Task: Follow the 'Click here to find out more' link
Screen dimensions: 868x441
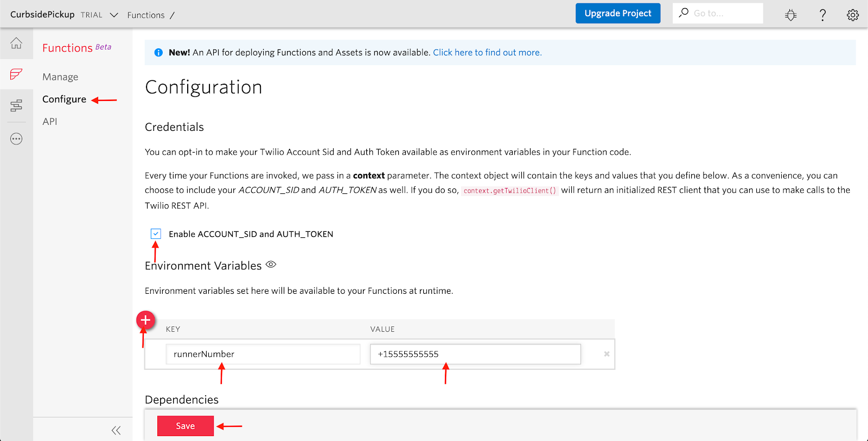Action: [487, 53]
